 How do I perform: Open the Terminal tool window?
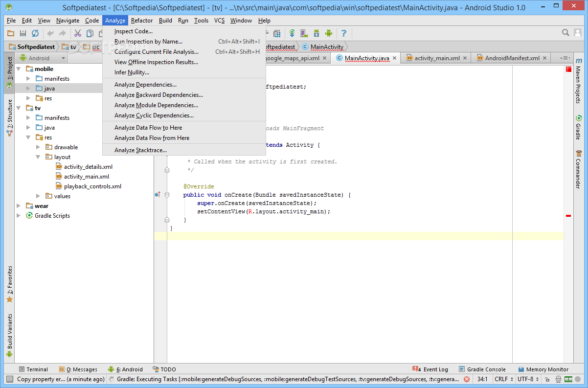(x=33, y=369)
